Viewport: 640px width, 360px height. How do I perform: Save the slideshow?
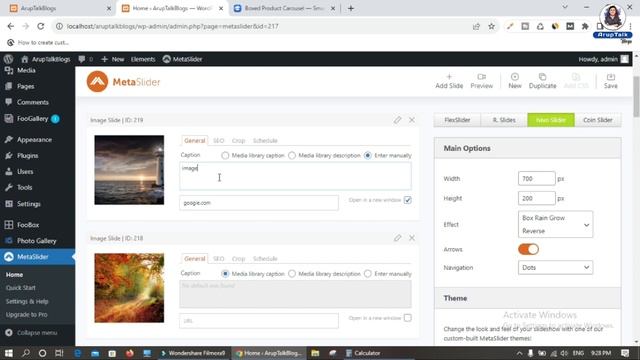click(x=610, y=81)
